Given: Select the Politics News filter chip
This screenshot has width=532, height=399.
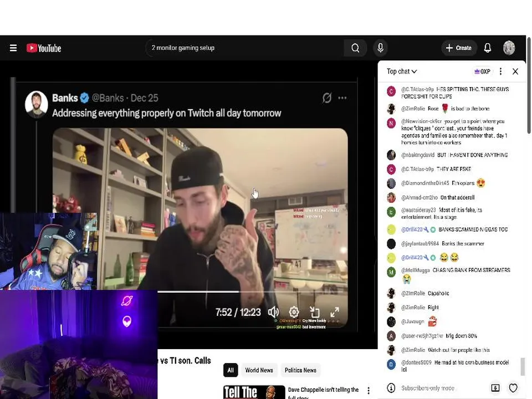Looking at the screenshot, I should (x=300, y=370).
